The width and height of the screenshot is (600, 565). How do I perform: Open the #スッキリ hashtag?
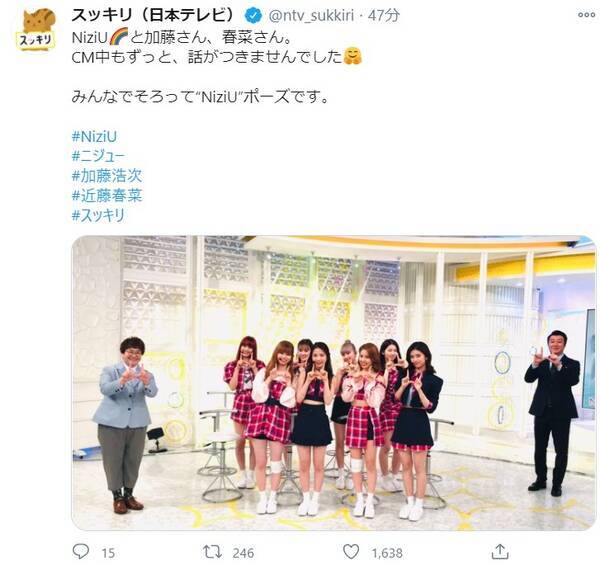[x=98, y=216]
